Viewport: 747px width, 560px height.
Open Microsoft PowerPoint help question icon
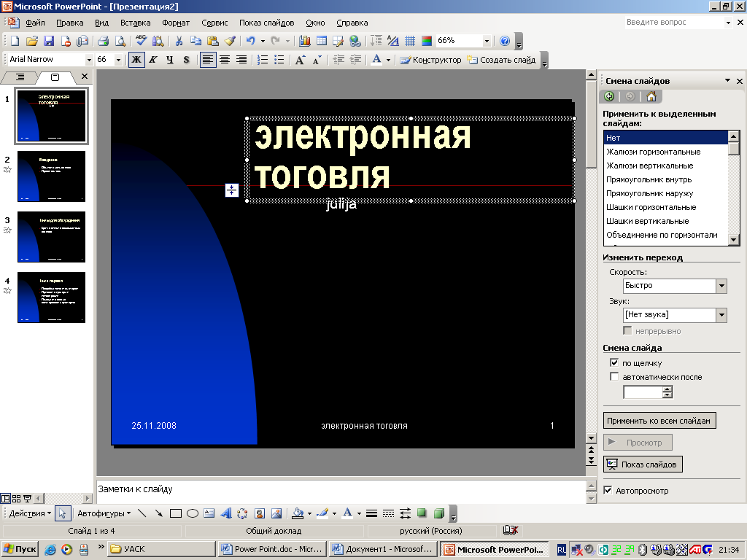click(x=505, y=41)
